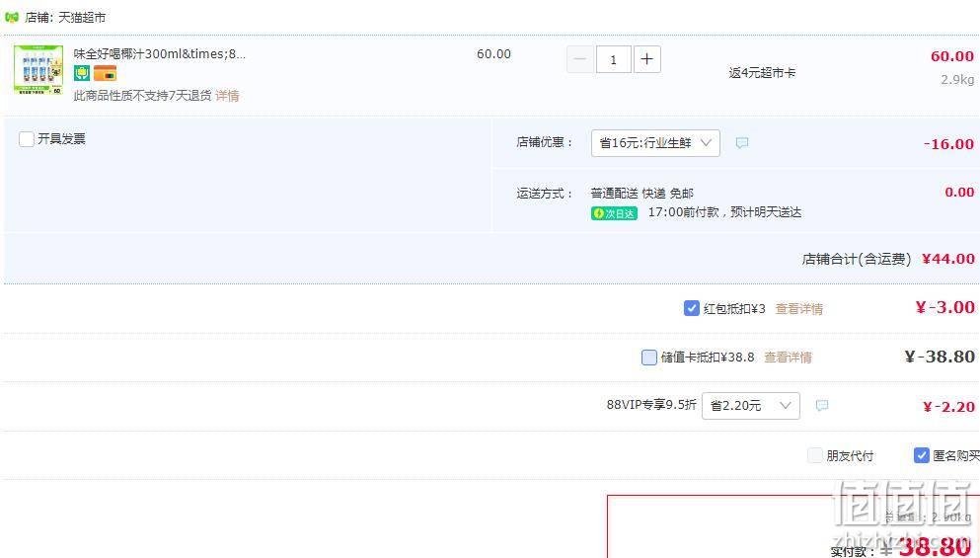Viewport: 980px width, 558px height.
Task: Open 查看详情 for 红包抵扣
Action: (x=798, y=309)
